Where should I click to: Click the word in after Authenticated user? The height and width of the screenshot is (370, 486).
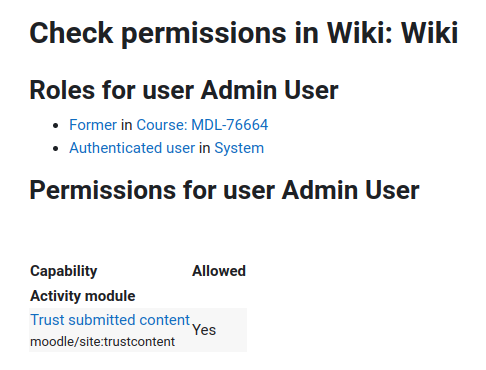[205, 148]
